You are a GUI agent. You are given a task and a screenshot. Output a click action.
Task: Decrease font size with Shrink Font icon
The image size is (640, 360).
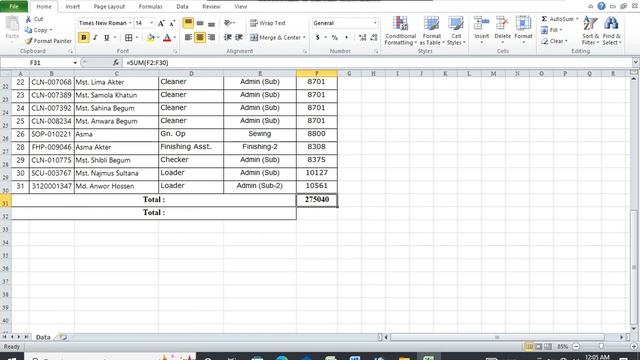[172, 23]
